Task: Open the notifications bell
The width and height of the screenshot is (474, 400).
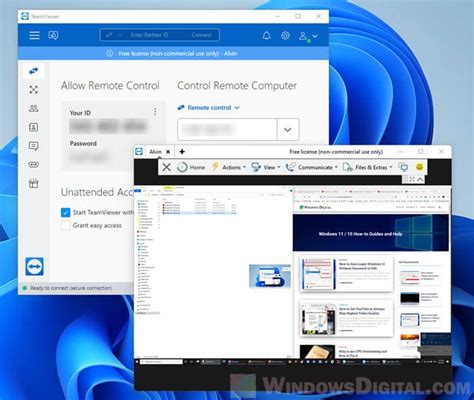Action: [266, 35]
